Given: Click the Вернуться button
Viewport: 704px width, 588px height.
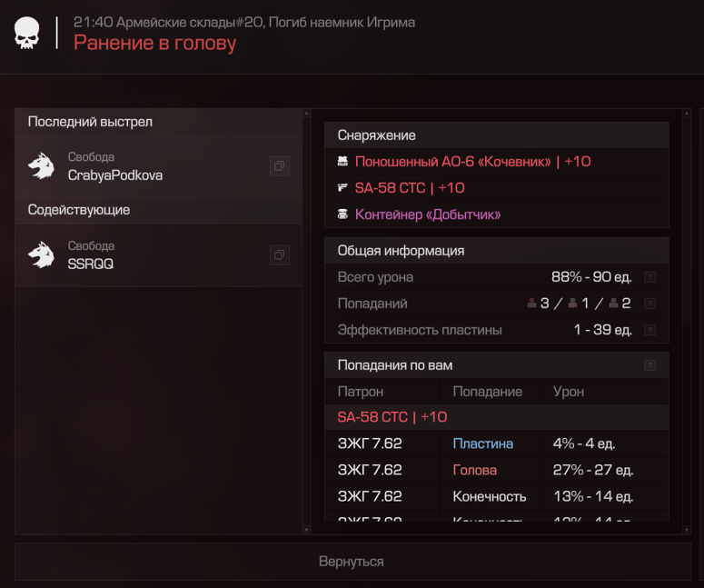Looking at the screenshot, I should pyautogui.click(x=352, y=562).
